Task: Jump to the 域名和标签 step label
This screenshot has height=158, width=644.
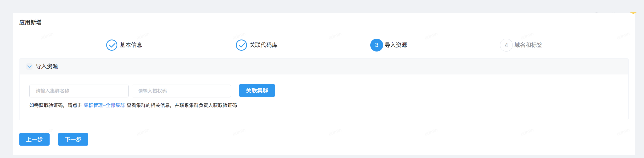Action: pos(528,45)
